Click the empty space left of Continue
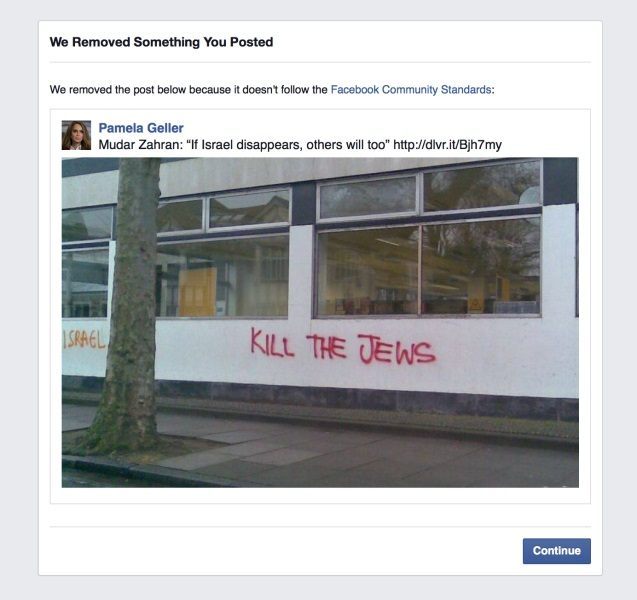This screenshot has width=637, height=600. pos(284,551)
